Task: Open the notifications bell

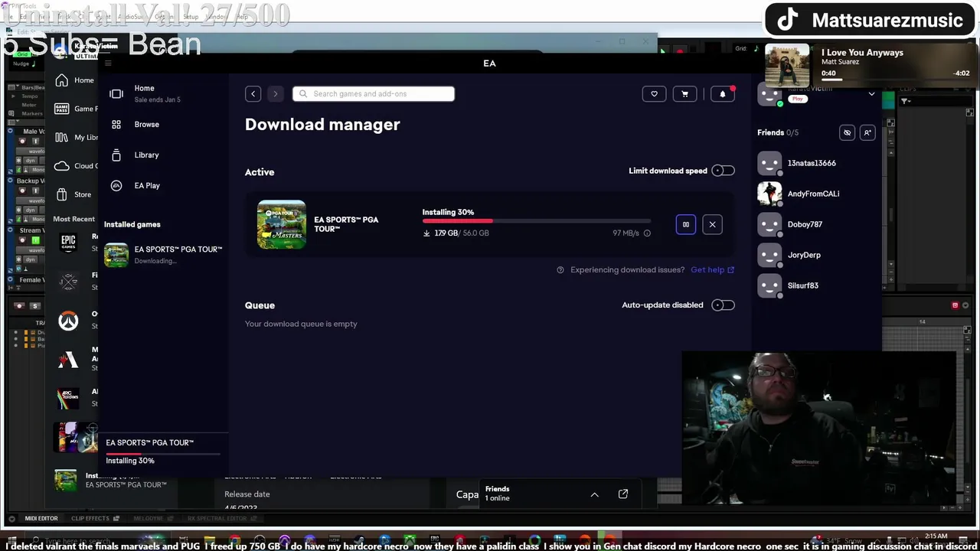Action: (723, 94)
